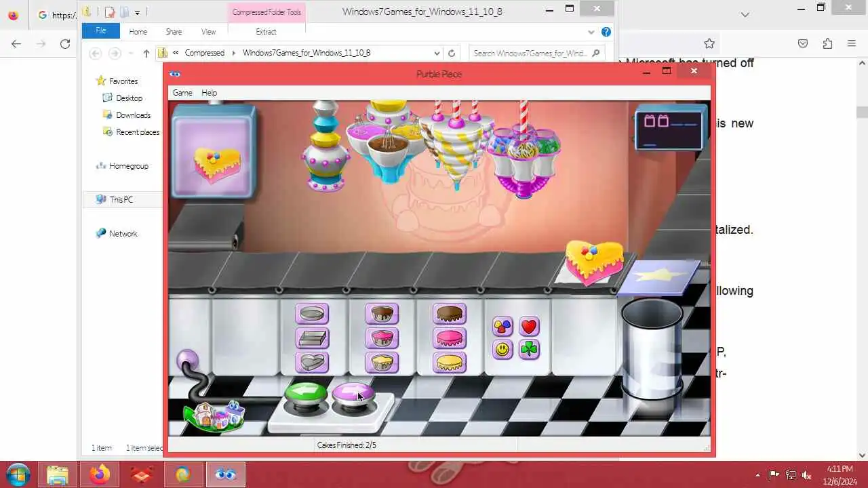
Task: Open the quick access toolbar dropdown arrow
Action: 137,12
